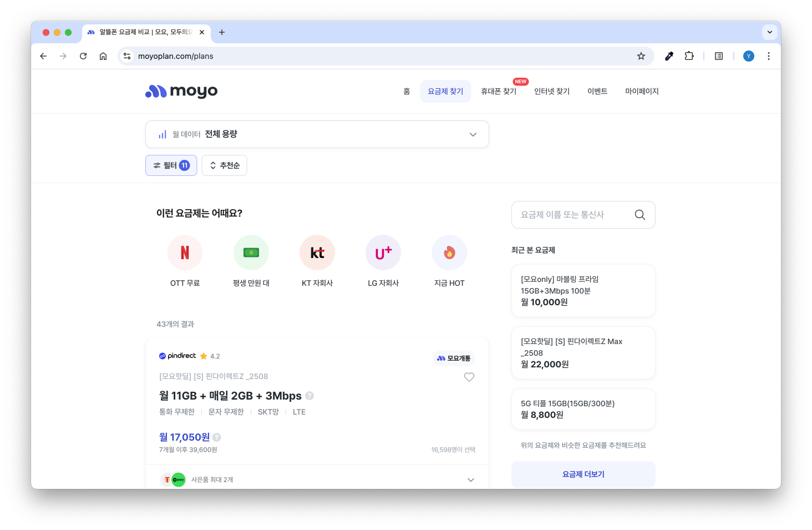This screenshot has width=812, height=530.
Task: Click the moyo logo
Action: tap(181, 91)
